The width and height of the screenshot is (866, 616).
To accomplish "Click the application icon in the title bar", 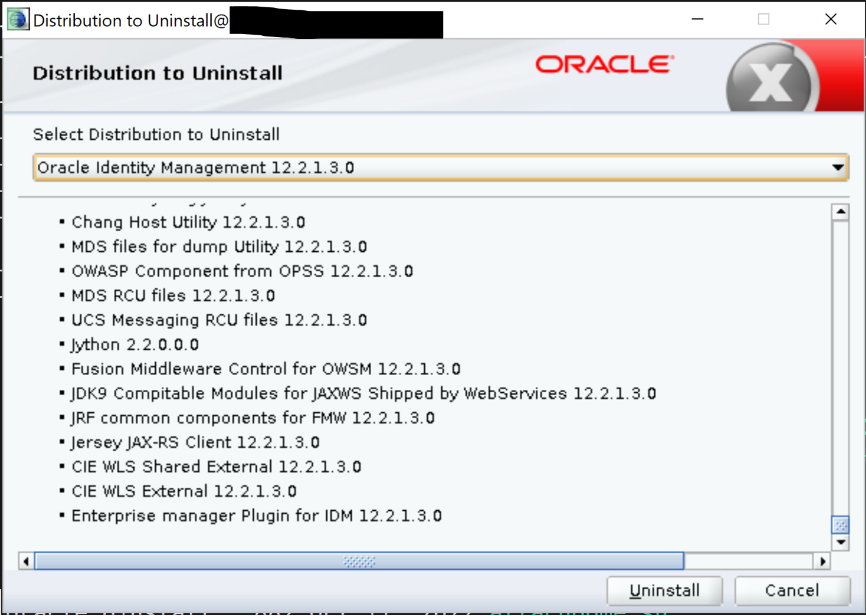I will click(18, 20).
